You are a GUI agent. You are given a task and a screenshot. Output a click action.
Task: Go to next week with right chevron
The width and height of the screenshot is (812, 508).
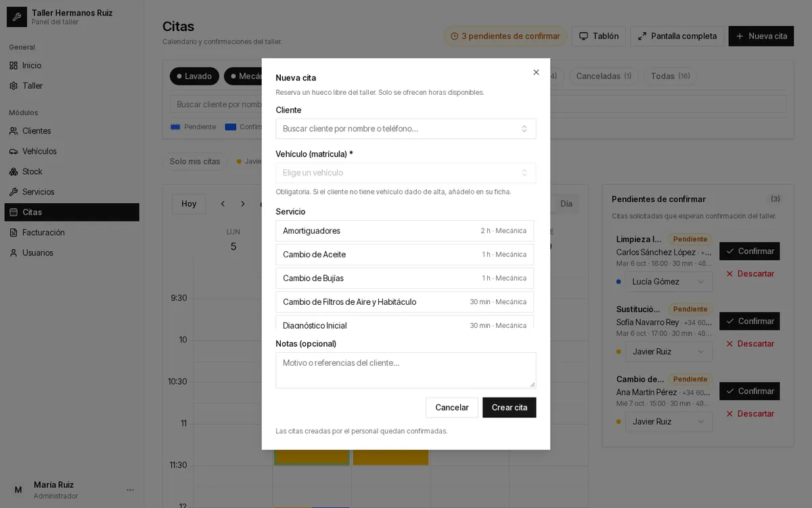tap(243, 204)
